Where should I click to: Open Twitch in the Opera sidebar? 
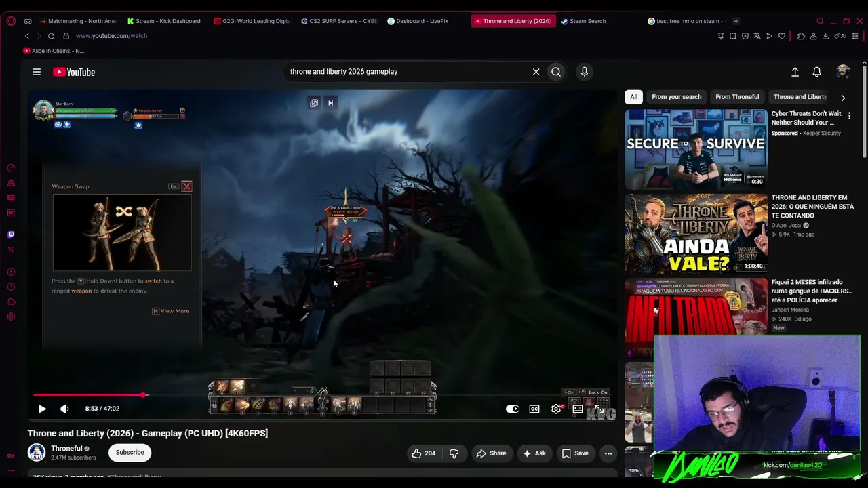pyautogui.click(x=11, y=235)
